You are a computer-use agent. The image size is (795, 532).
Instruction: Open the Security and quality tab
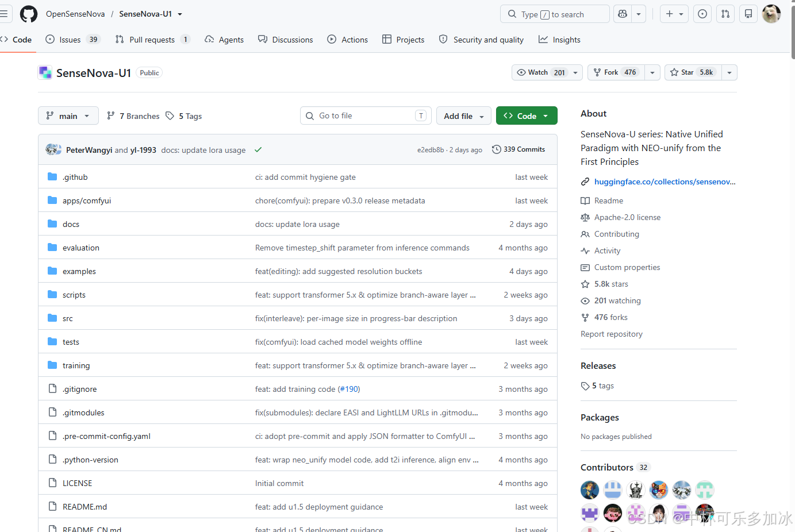tap(482, 40)
